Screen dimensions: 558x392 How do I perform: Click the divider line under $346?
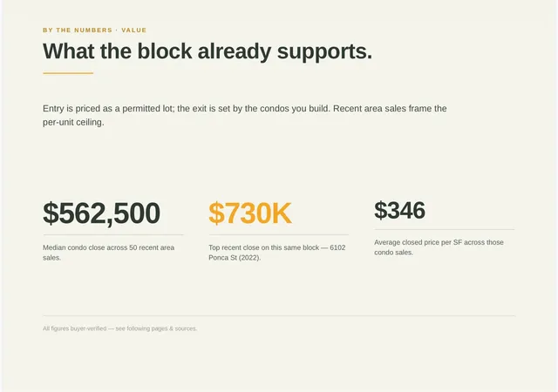(444, 229)
